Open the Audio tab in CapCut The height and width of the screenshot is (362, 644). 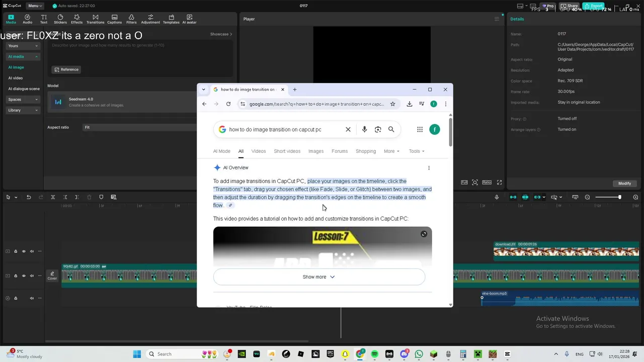click(x=27, y=19)
